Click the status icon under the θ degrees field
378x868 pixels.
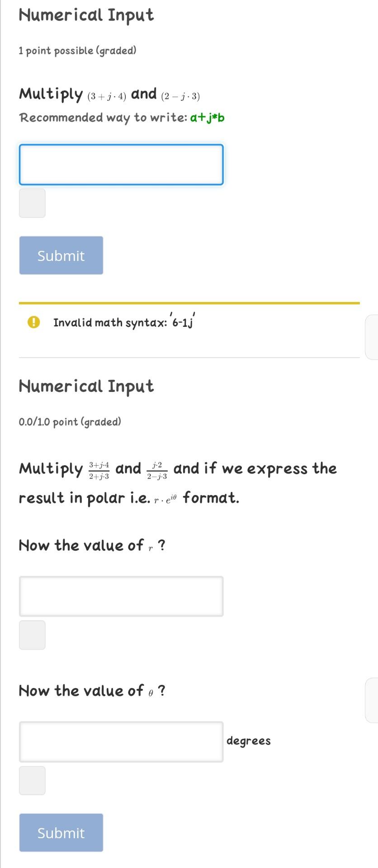32,780
